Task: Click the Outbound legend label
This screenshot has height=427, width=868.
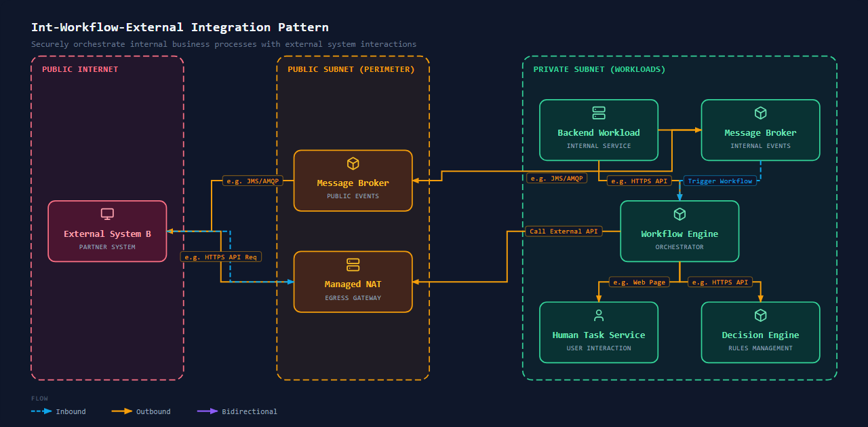Action: tap(153, 411)
